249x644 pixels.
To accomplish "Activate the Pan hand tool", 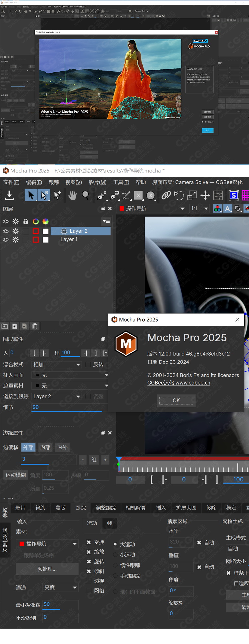I will pos(72,195).
